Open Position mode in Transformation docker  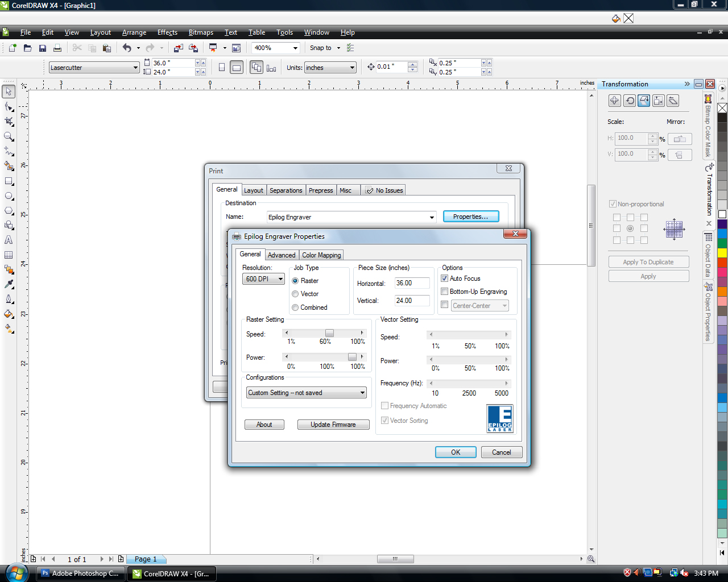click(614, 101)
